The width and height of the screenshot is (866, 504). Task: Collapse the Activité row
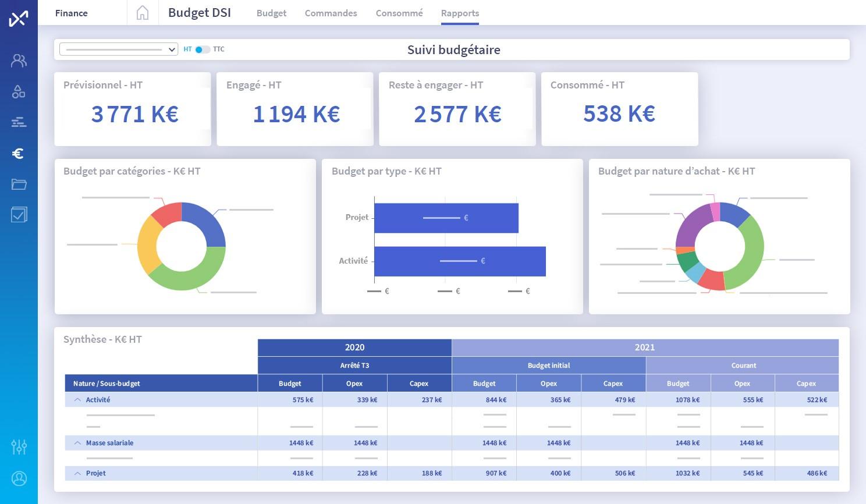coord(77,400)
